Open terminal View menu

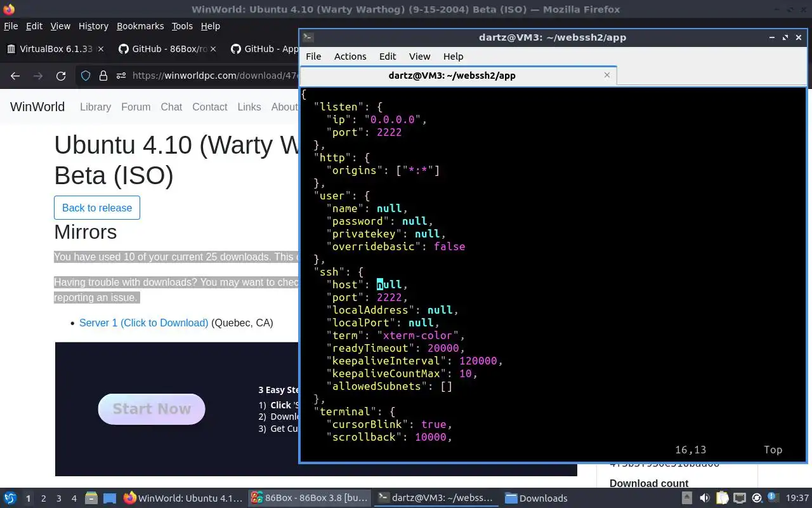tap(419, 56)
